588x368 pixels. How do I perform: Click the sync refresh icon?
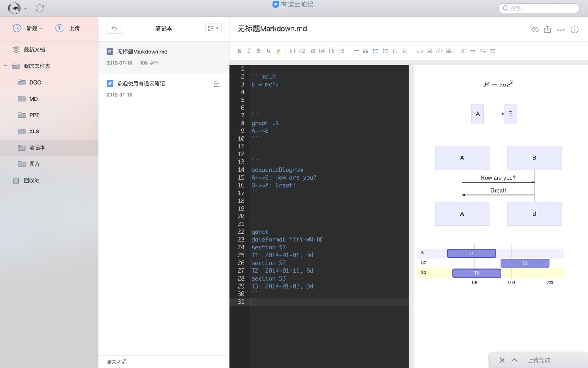[x=40, y=8]
